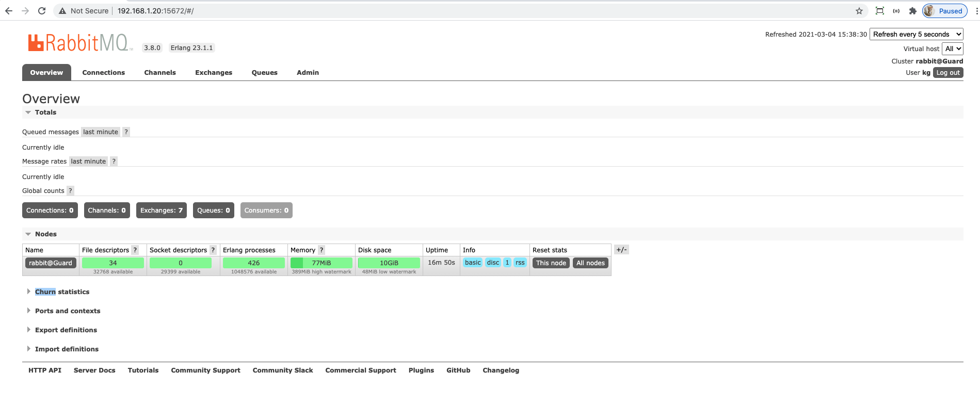Open the rabbit@Guard node link
980x420 pixels.
[51, 263]
